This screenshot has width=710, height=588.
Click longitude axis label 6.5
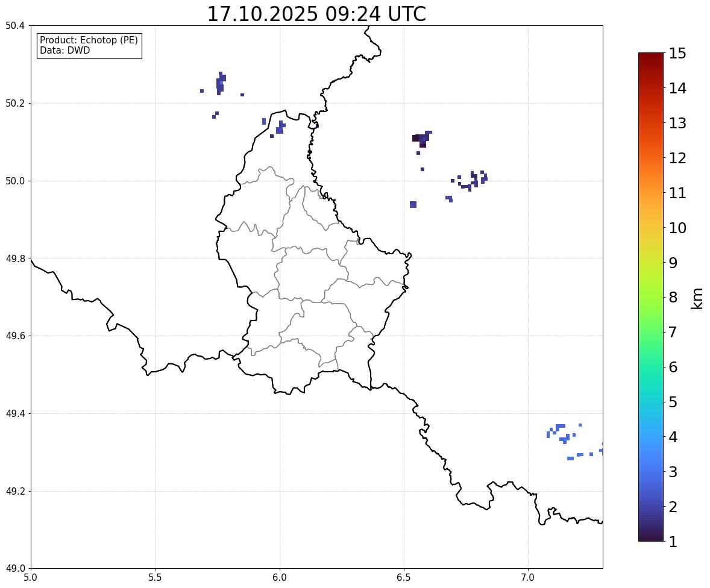[x=404, y=578]
